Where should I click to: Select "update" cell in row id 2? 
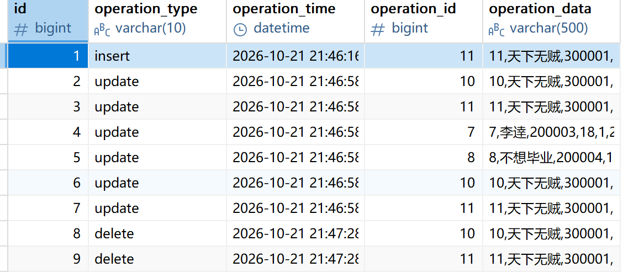click(157, 81)
